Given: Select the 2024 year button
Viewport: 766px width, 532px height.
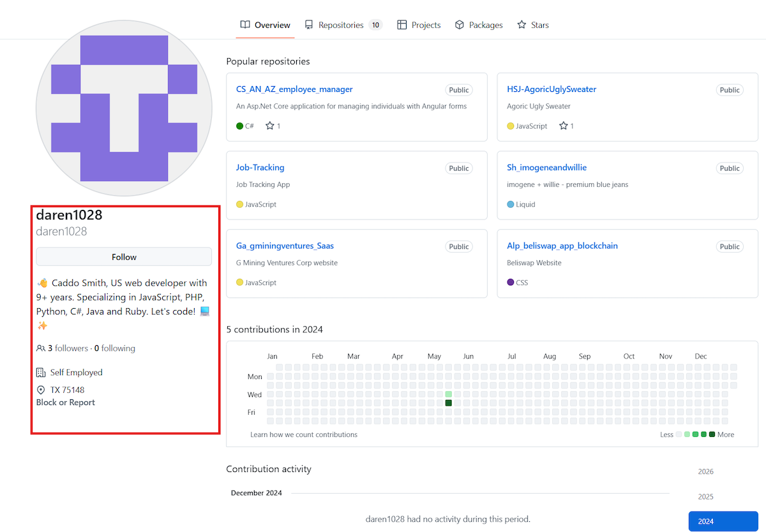Looking at the screenshot, I should click(723, 521).
